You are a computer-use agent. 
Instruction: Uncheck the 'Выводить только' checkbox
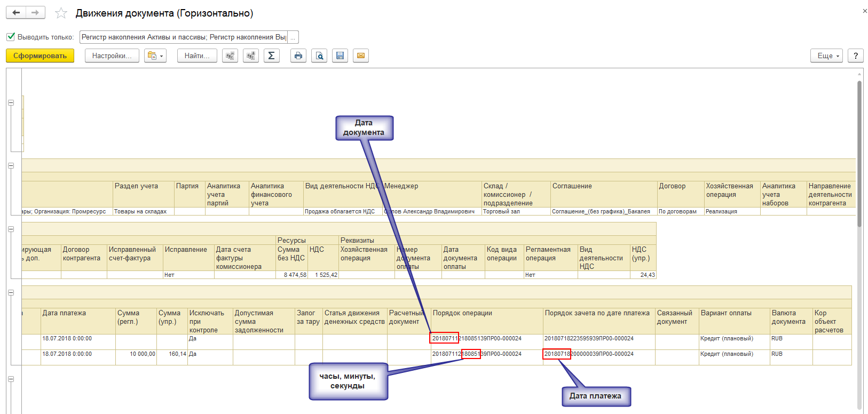11,37
